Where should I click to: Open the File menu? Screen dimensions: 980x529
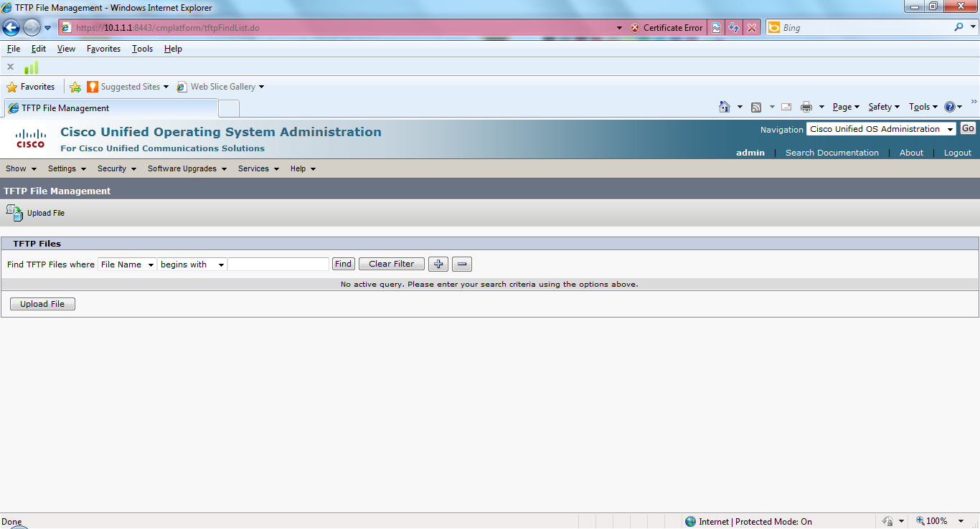[x=14, y=49]
